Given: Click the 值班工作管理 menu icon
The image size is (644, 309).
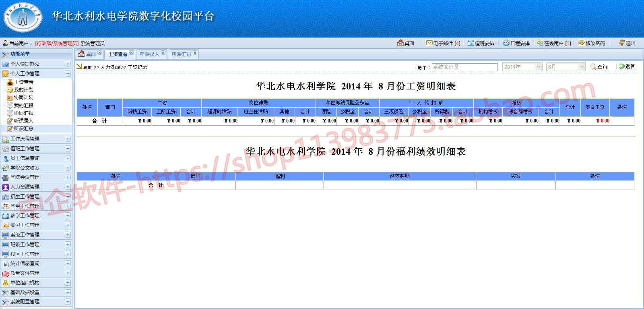Looking at the screenshot, I should coord(6,149).
